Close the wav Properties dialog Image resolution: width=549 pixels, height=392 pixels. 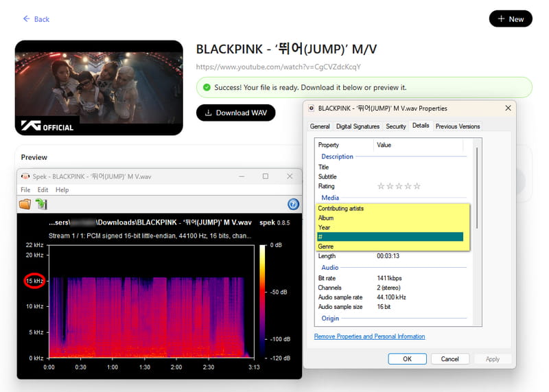[x=508, y=108]
